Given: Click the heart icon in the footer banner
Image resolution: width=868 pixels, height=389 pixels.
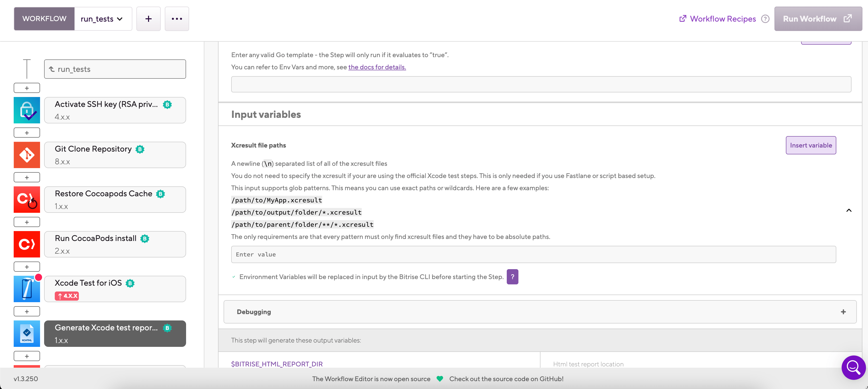Looking at the screenshot, I should (x=440, y=379).
